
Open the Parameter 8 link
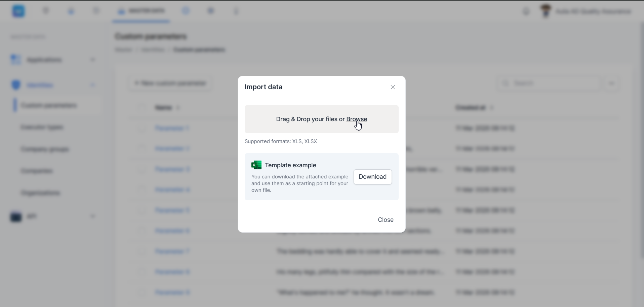(172, 272)
